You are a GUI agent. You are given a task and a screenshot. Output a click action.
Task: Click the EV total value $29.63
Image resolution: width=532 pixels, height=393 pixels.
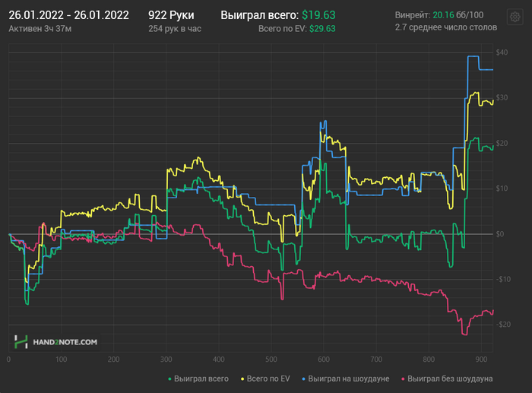point(322,29)
